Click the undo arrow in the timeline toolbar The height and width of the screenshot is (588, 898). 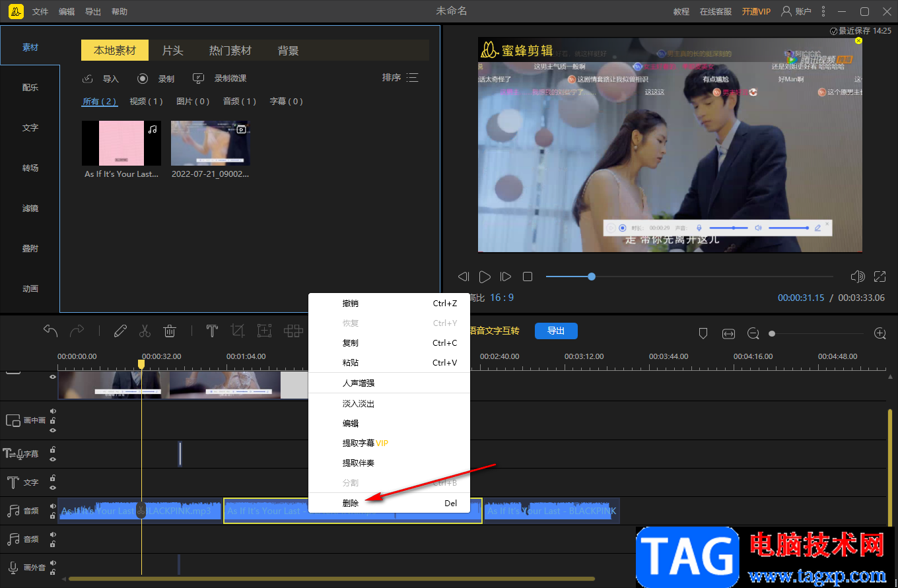[51, 331]
